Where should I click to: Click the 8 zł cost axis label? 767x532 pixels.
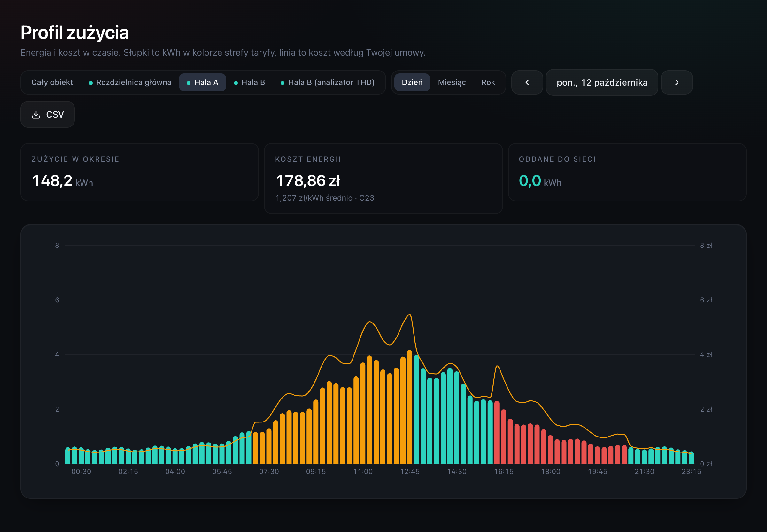click(706, 245)
